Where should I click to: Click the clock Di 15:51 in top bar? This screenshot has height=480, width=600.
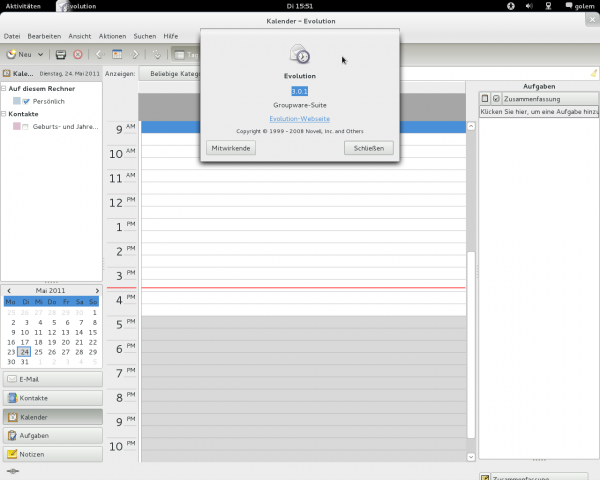(300, 6)
